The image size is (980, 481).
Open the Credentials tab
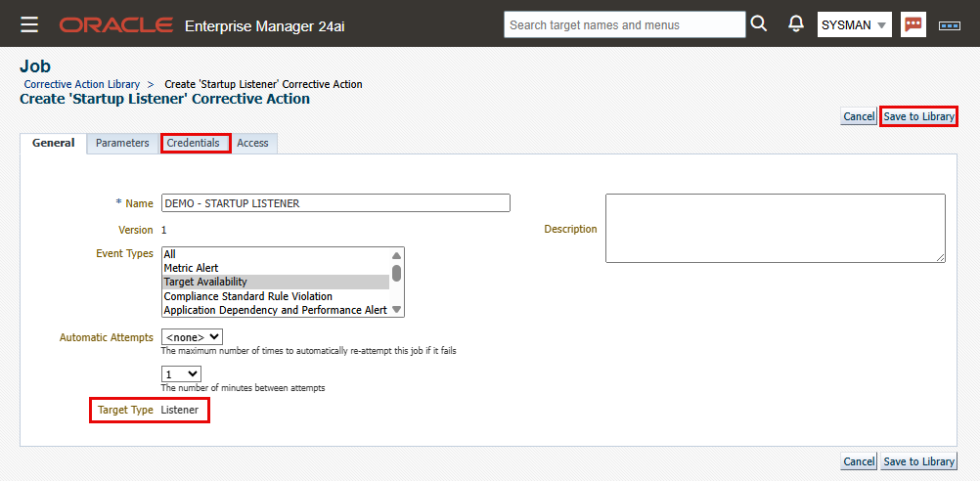tap(194, 143)
